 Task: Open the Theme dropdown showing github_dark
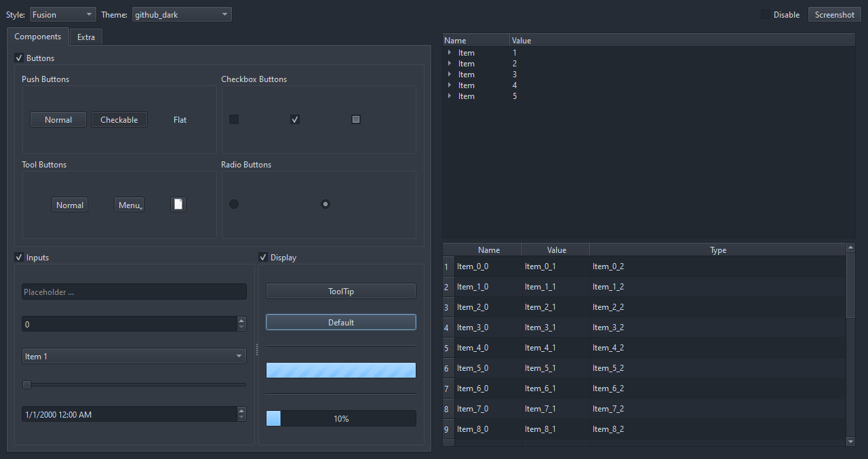tap(182, 14)
